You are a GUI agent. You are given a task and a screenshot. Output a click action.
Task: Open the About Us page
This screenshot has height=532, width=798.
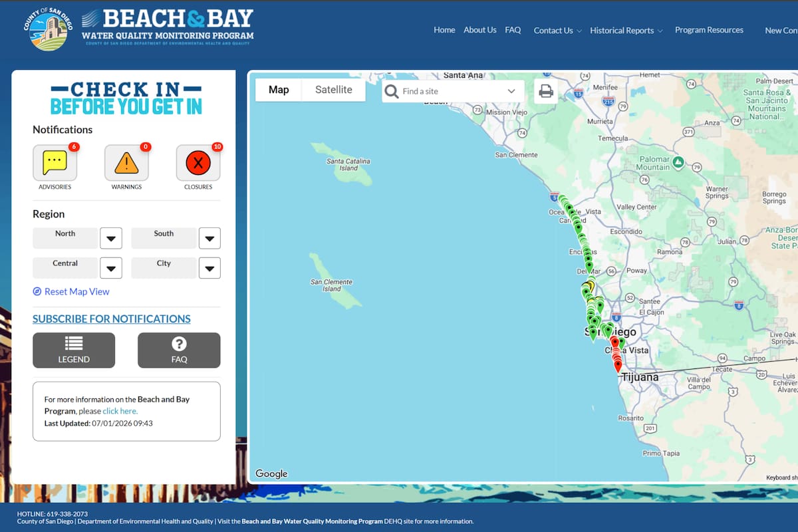pos(480,30)
